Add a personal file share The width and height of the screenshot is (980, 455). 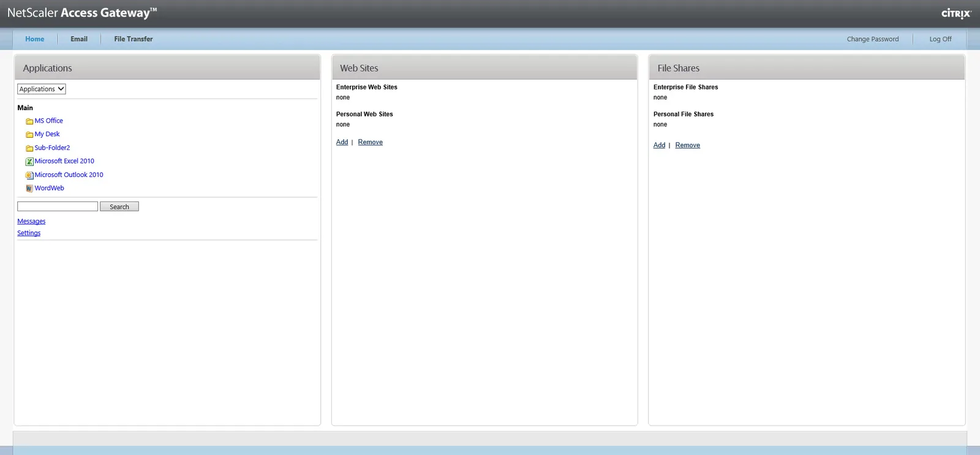click(x=659, y=145)
